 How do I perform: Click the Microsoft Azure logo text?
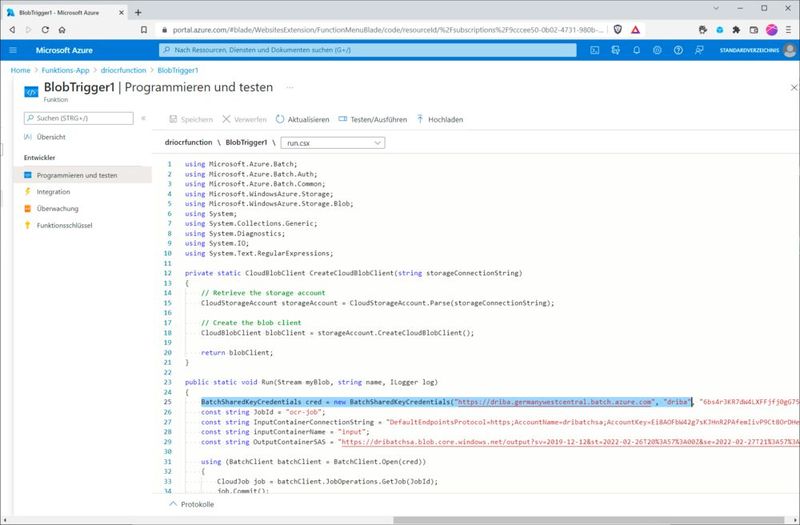[64, 50]
